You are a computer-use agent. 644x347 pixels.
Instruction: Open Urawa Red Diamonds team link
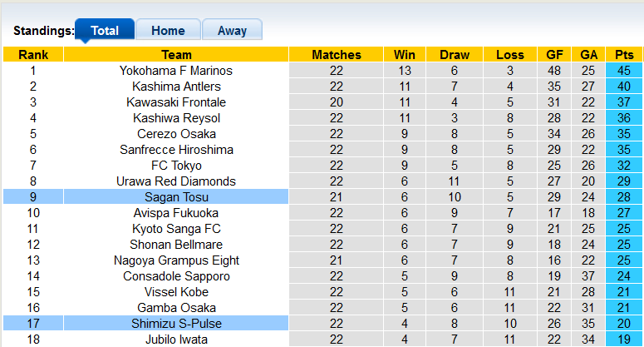click(176, 181)
